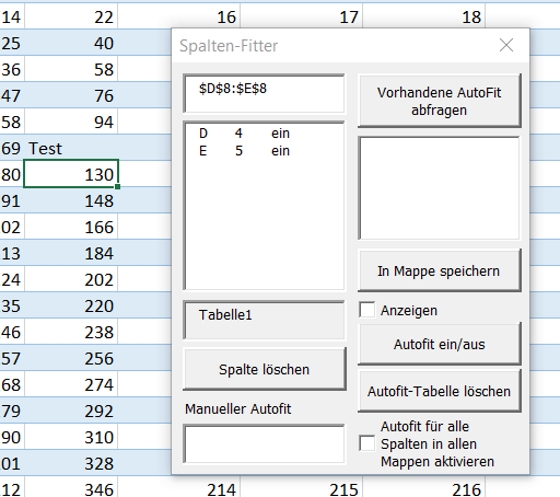
Task: Select the cell with value 148
Action: tap(71, 200)
